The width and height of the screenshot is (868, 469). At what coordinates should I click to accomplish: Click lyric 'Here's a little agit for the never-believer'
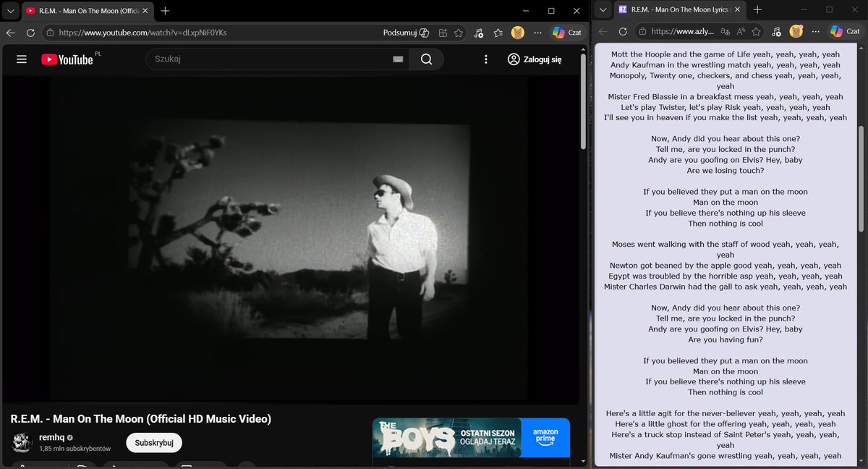(681, 414)
